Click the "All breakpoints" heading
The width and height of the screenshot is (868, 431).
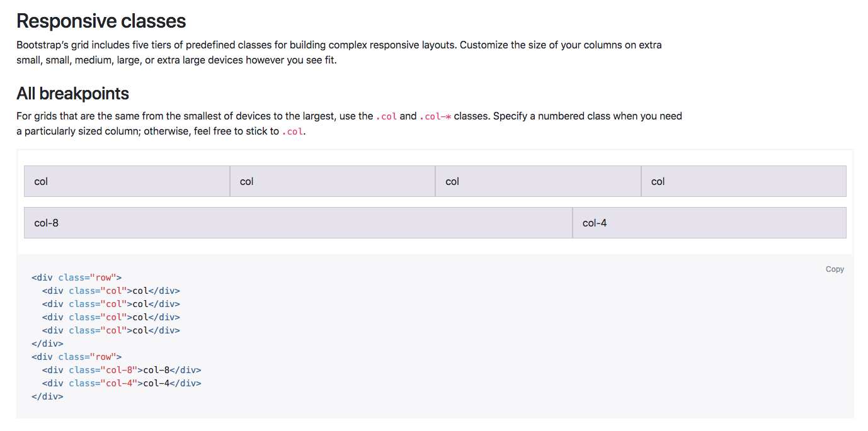point(72,94)
